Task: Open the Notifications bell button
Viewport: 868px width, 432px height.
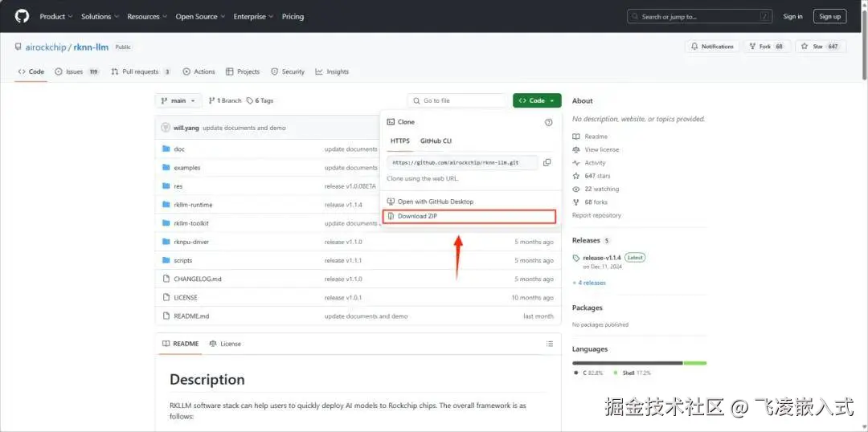Action: [712, 47]
